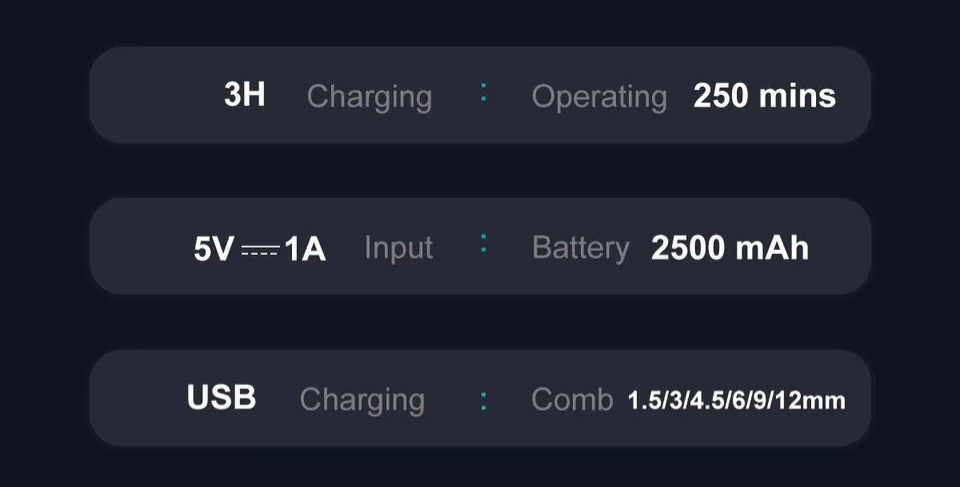Click the bottom spec card background left of USB
The width and height of the screenshot is (960, 487).
pyautogui.click(x=138, y=398)
